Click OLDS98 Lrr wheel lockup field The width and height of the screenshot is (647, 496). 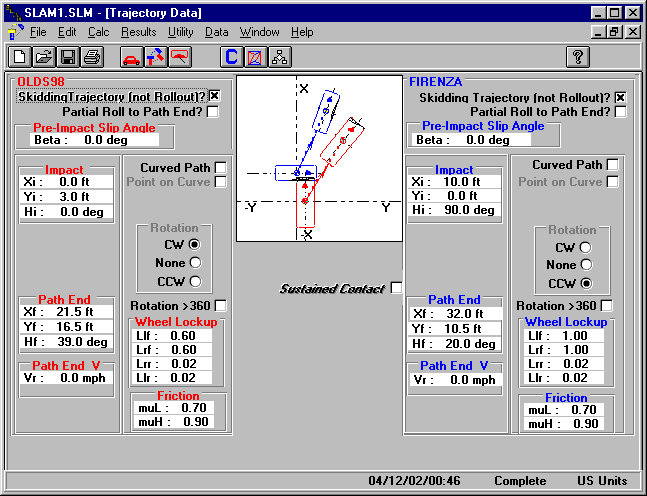pyautogui.click(x=172, y=364)
